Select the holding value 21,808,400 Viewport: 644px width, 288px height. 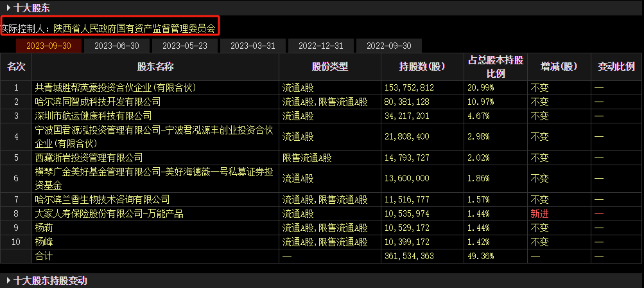pyautogui.click(x=407, y=136)
